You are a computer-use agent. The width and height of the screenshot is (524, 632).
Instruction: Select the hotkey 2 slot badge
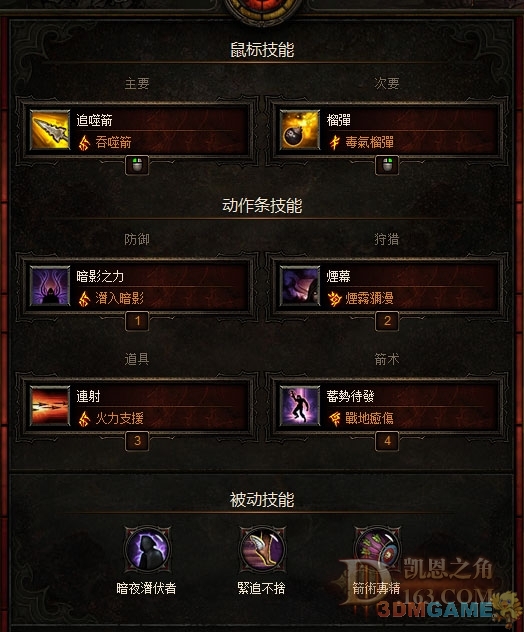(x=387, y=321)
